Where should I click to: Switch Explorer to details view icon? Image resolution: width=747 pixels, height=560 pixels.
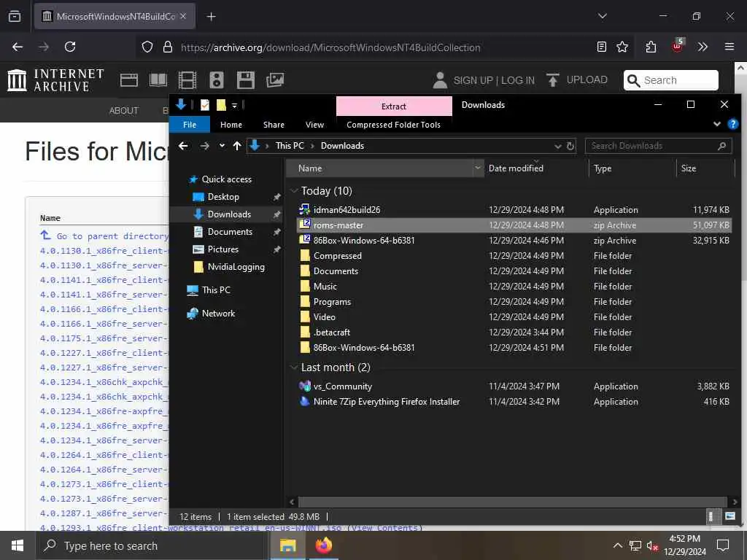[711, 516]
